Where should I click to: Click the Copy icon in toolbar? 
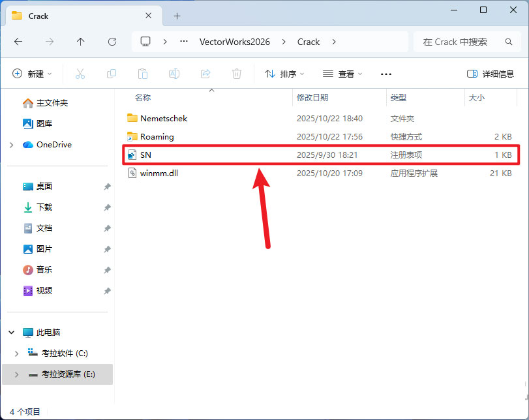112,74
